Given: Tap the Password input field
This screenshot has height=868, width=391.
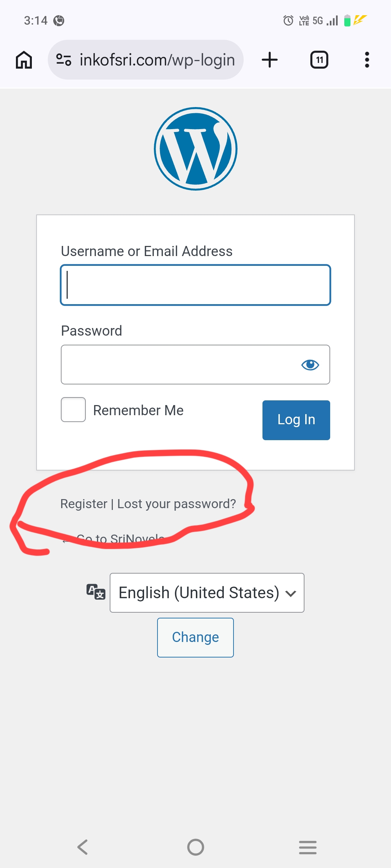Looking at the screenshot, I should click(179, 365).
